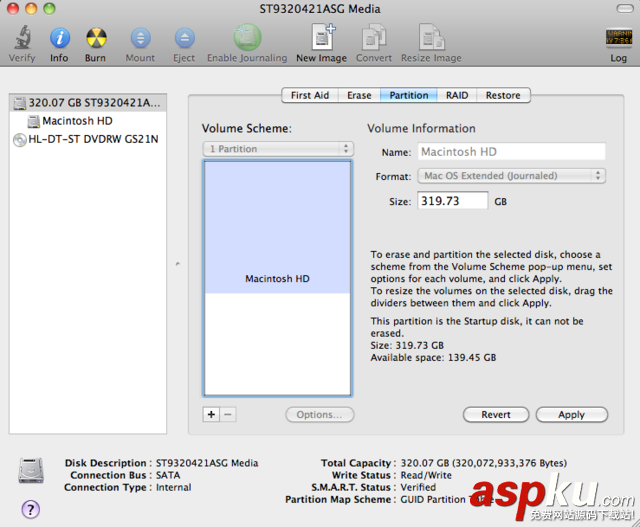
Task: Click the Connection Type Internal value
Action: 173,487
